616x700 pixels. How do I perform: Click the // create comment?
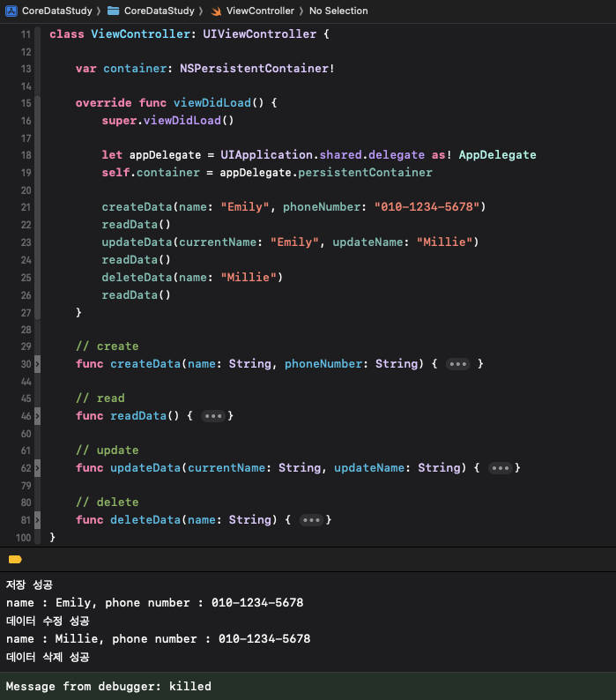(x=108, y=346)
